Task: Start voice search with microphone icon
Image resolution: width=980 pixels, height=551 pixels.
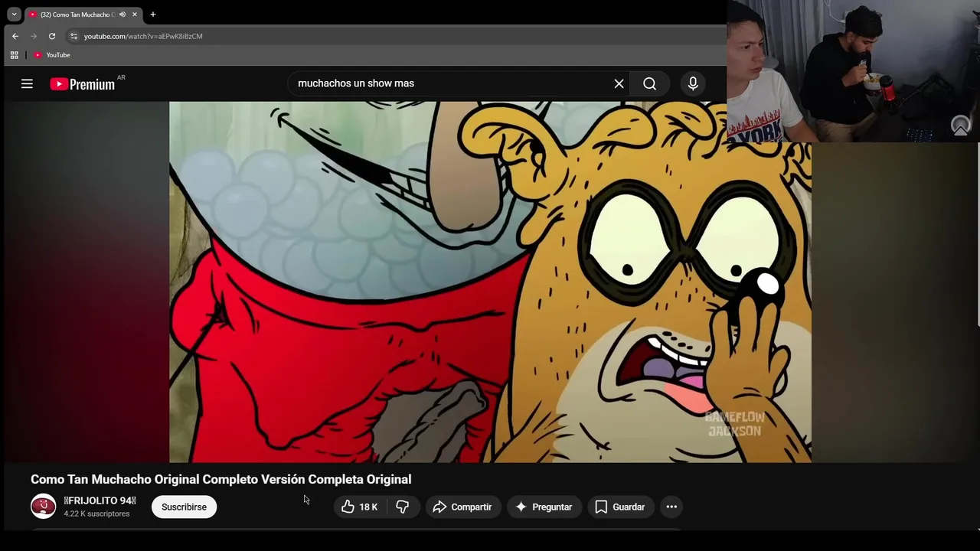Action: 693,83
